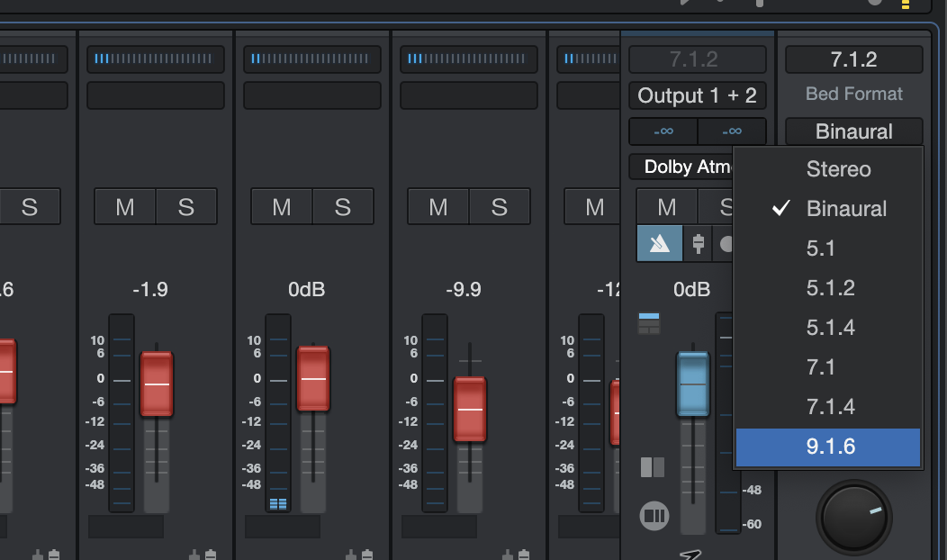Click the empty box beneath the -1.9 fader
This screenshot has width=947, height=560.
126,526
